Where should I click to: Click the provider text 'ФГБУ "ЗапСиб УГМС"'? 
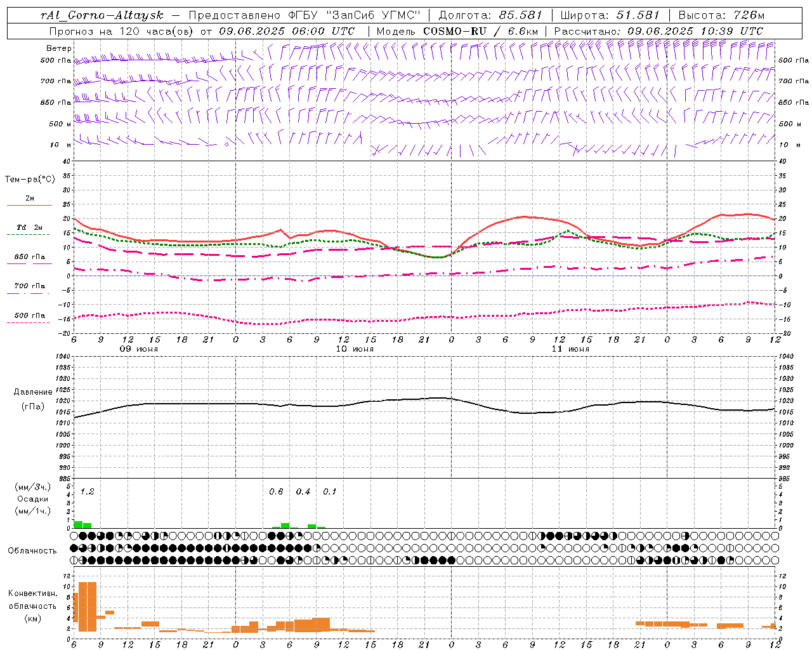(355, 15)
